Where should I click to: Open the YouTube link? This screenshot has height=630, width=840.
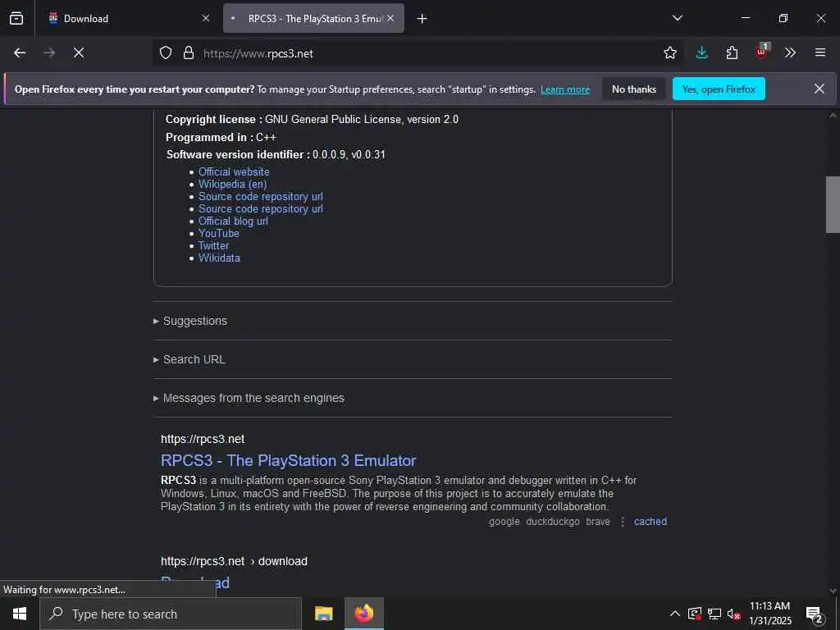pyautogui.click(x=218, y=234)
